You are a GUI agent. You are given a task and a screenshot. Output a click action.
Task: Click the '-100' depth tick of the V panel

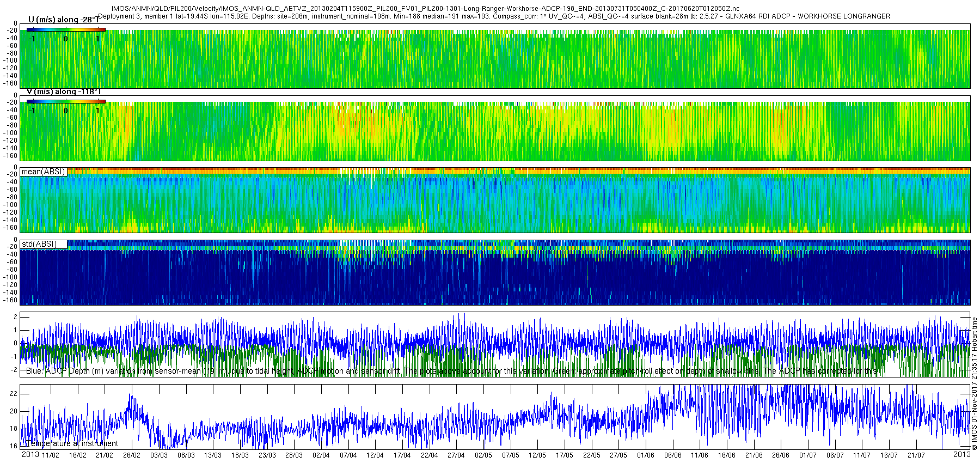click(x=10, y=133)
